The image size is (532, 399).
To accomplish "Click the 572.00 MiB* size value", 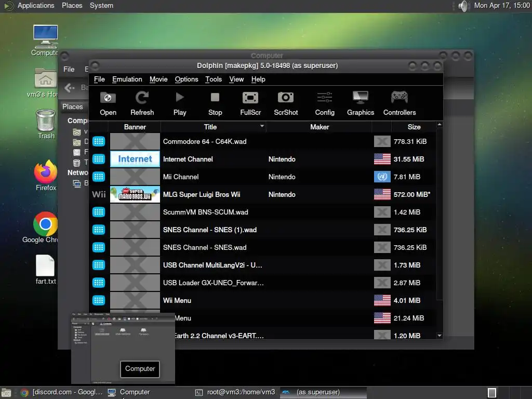I will [x=411, y=194].
